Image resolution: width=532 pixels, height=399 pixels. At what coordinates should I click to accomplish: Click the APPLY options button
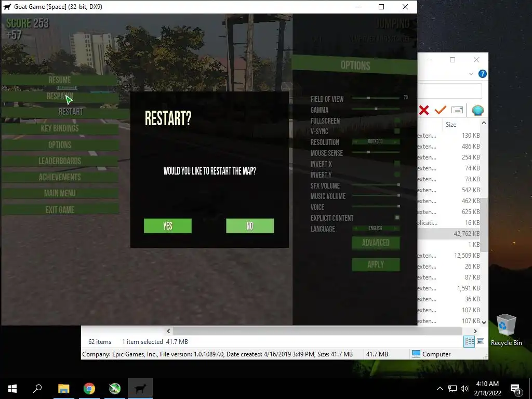[x=376, y=264]
